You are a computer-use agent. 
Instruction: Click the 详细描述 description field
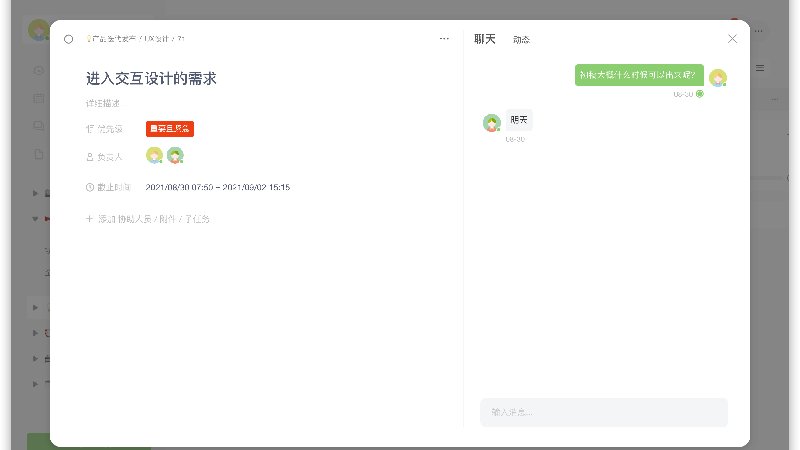tap(103, 103)
